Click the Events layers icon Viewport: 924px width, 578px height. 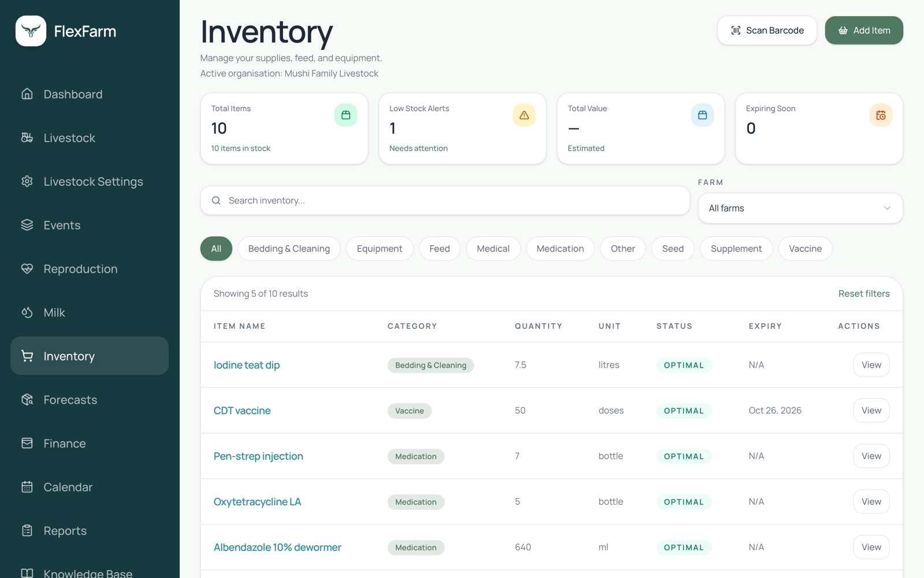(27, 225)
